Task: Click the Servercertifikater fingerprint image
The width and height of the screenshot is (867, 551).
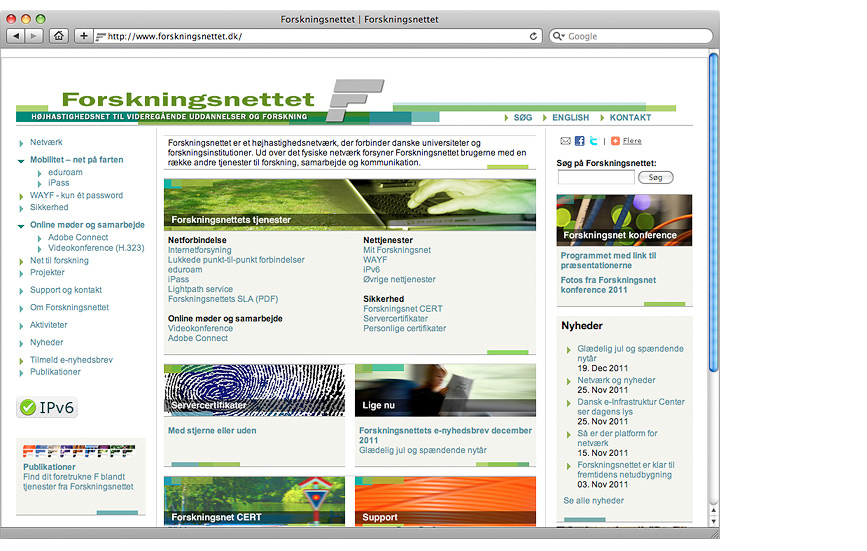Action: click(254, 390)
